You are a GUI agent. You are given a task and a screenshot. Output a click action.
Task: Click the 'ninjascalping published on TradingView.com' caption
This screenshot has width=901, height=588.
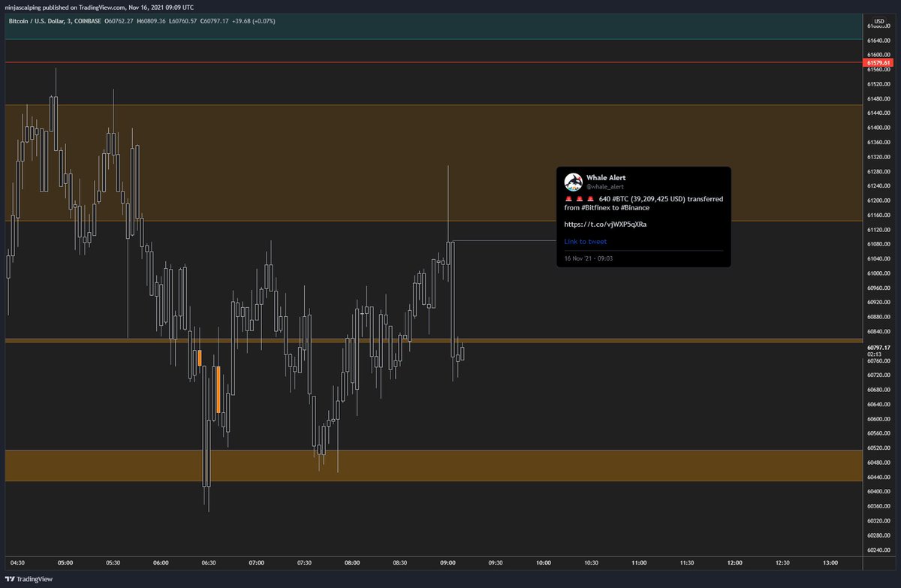pos(66,8)
